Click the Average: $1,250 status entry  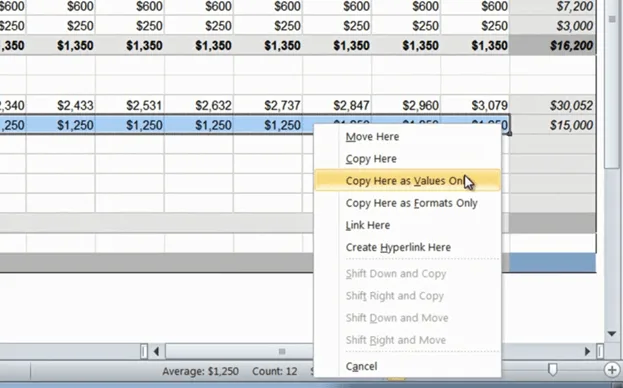point(200,371)
